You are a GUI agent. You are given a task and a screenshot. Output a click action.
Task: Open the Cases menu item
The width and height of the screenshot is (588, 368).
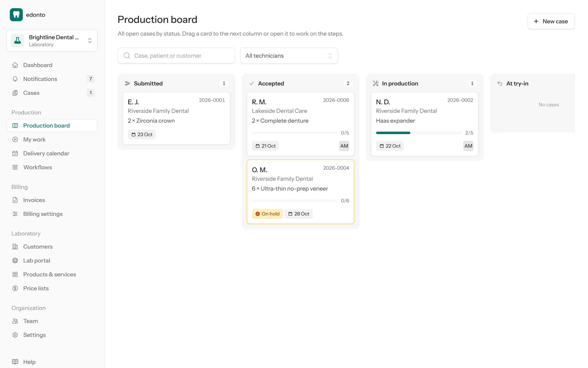[52, 93]
